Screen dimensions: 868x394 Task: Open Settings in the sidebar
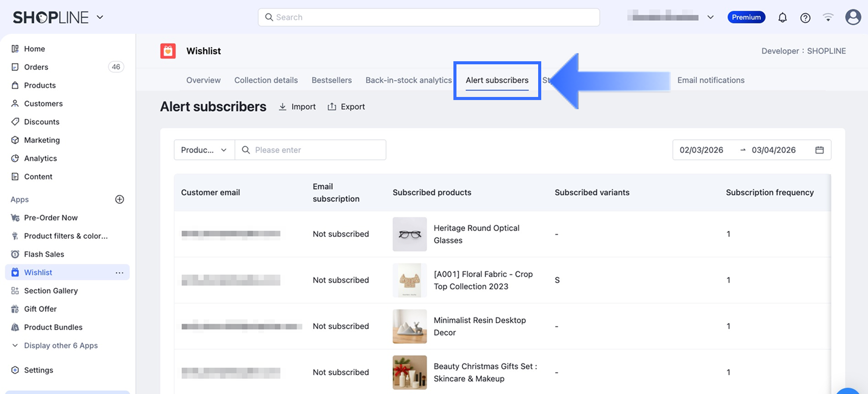(38, 370)
